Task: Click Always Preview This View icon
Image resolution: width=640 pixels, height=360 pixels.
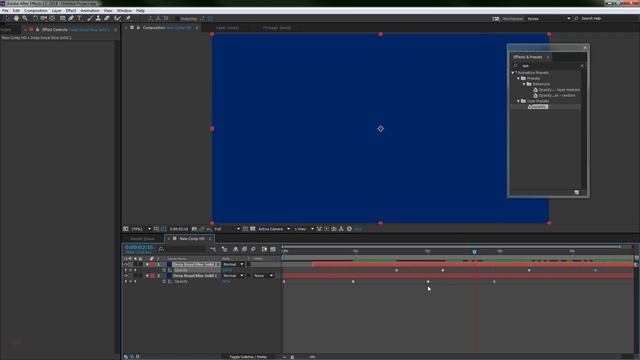Action: click(126, 229)
